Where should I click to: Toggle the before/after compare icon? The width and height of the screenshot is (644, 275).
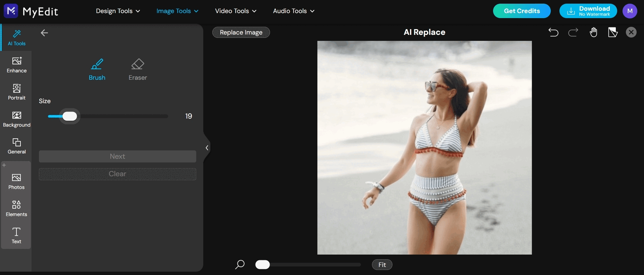tap(613, 32)
